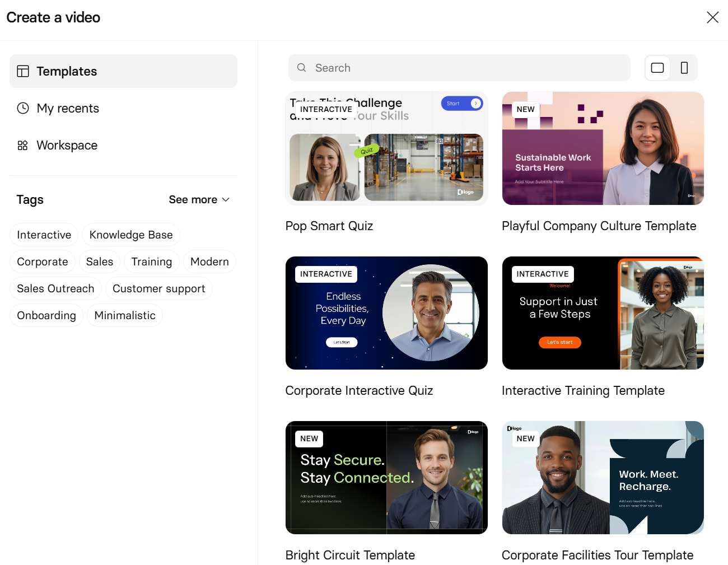The height and width of the screenshot is (565, 728).
Task: Click the Workspace grid icon
Action: [x=23, y=146]
